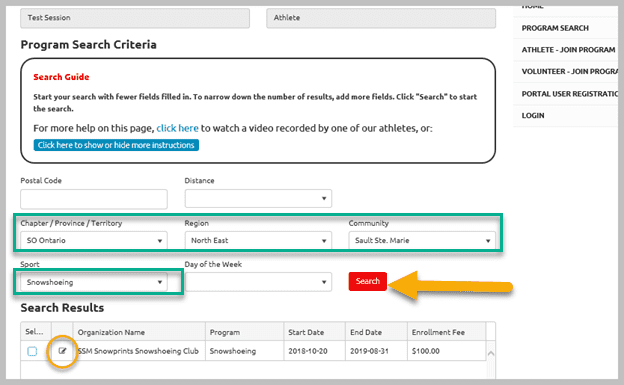
Task: Open Chapter / Province / Territory dropdown
Action: 94,240
